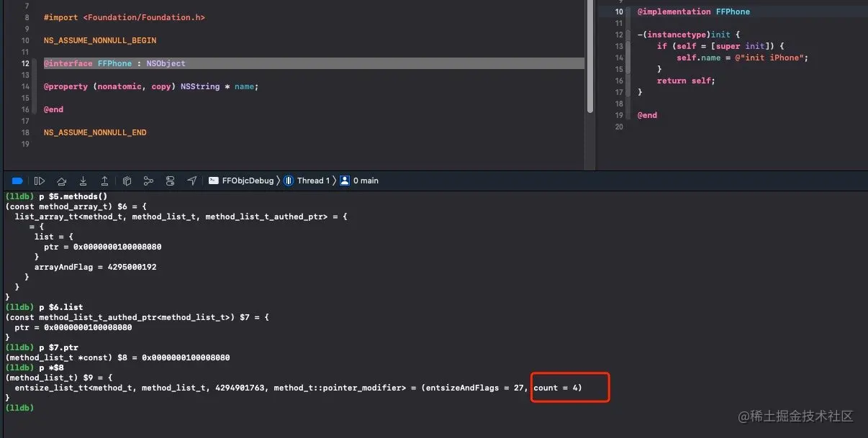Click the self.name = @"init iPhone" line
The image size is (868, 438).
743,58
